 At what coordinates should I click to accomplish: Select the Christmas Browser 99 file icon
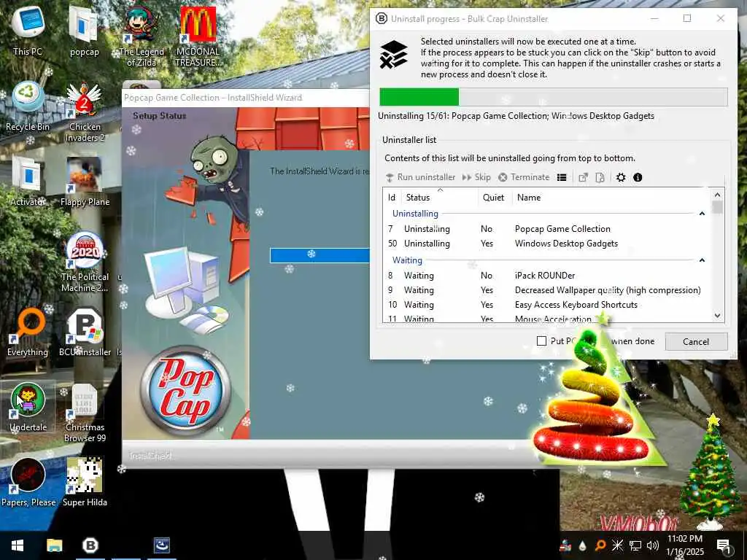pyautogui.click(x=85, y=413)
